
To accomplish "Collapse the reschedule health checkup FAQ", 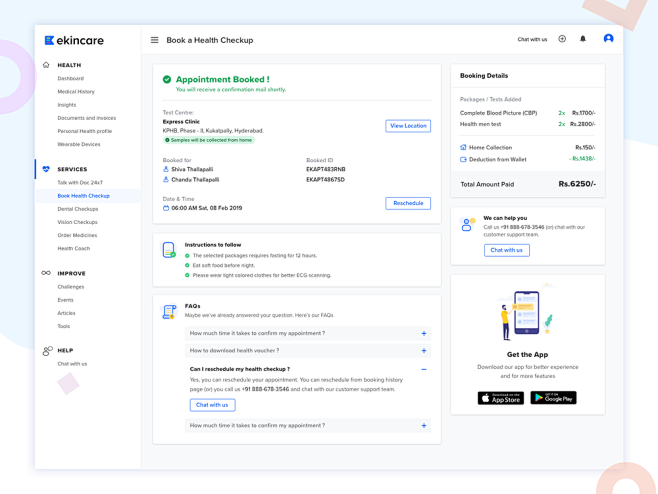I will point(424,369).
